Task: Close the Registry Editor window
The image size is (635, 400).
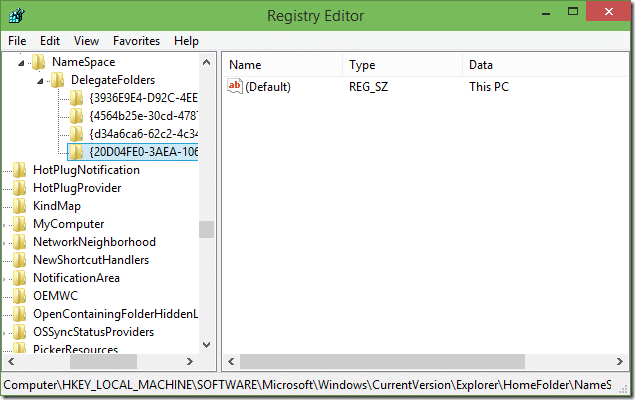Action: (609, 12)
